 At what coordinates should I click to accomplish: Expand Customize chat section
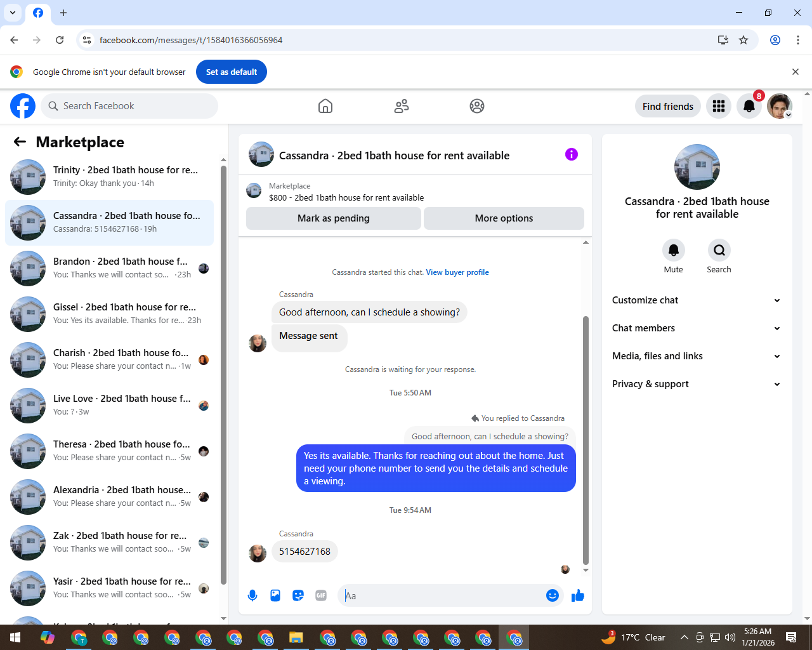(x=697, y=300)
